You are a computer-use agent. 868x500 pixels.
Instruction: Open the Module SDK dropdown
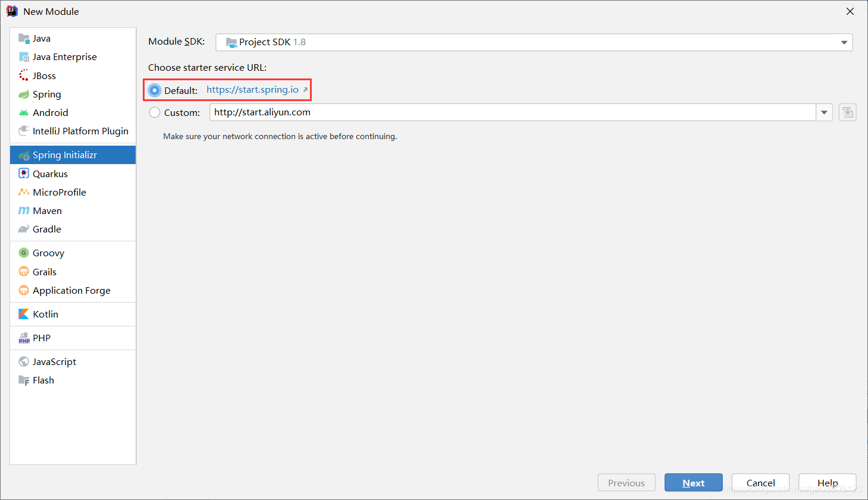(844, 42)
